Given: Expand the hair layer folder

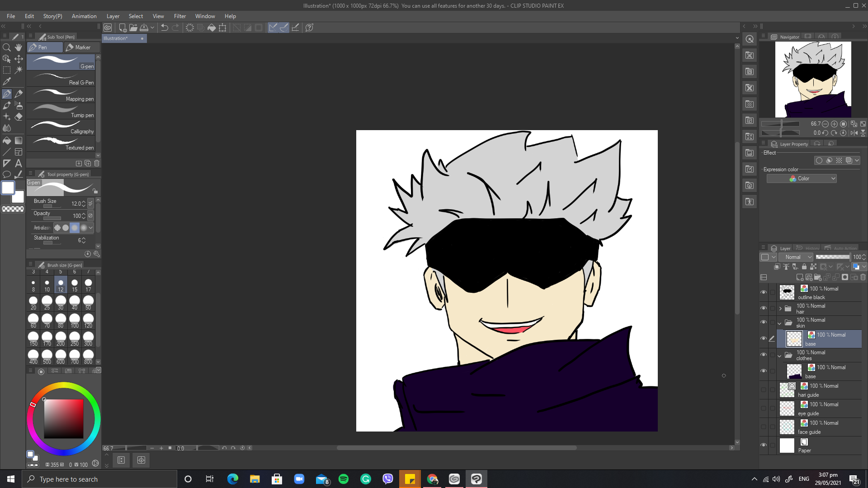Looking at the screenshot, I should pyautogui.click(x=780, y=309).
